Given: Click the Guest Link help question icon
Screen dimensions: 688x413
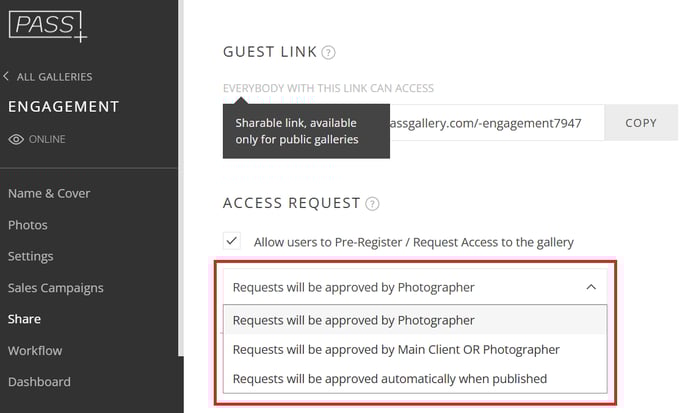Looking at the screenshot, I should (328, 53).
